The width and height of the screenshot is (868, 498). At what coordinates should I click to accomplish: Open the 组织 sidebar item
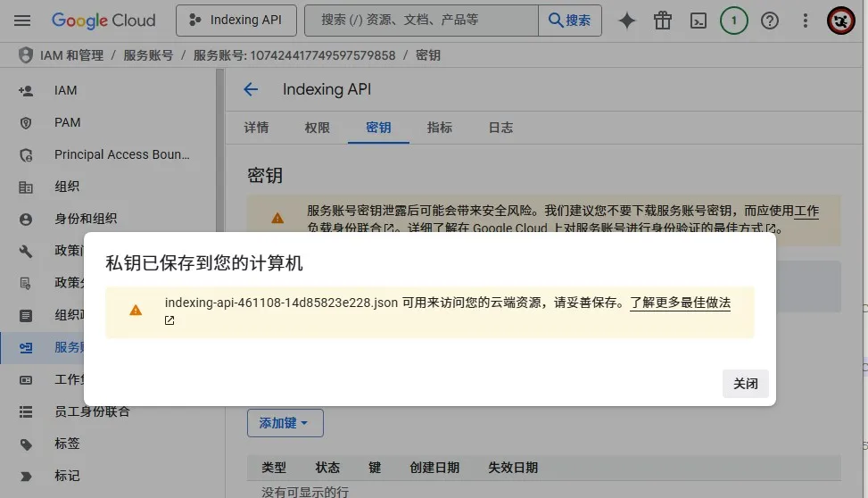coord(67,187)
